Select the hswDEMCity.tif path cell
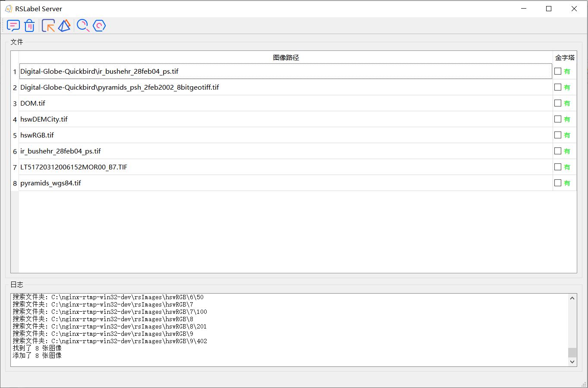The height and width of the screenshot is (388, 588). click(286, 119)
